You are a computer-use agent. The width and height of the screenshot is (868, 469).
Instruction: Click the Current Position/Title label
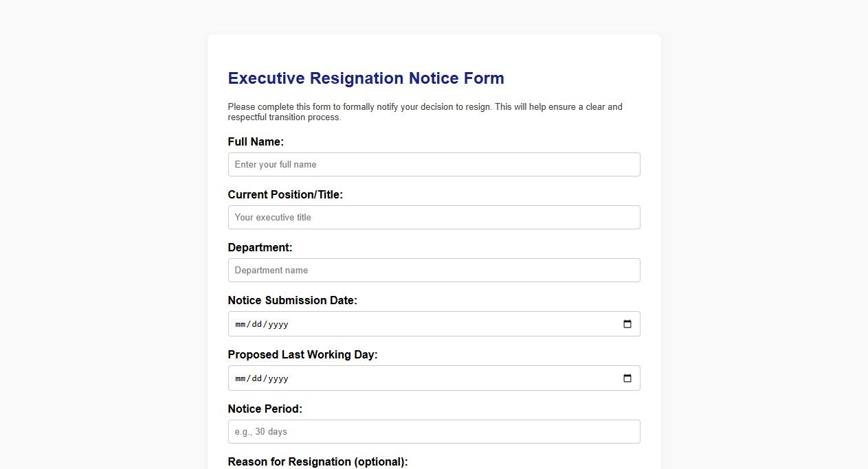(x=285, y=194)
